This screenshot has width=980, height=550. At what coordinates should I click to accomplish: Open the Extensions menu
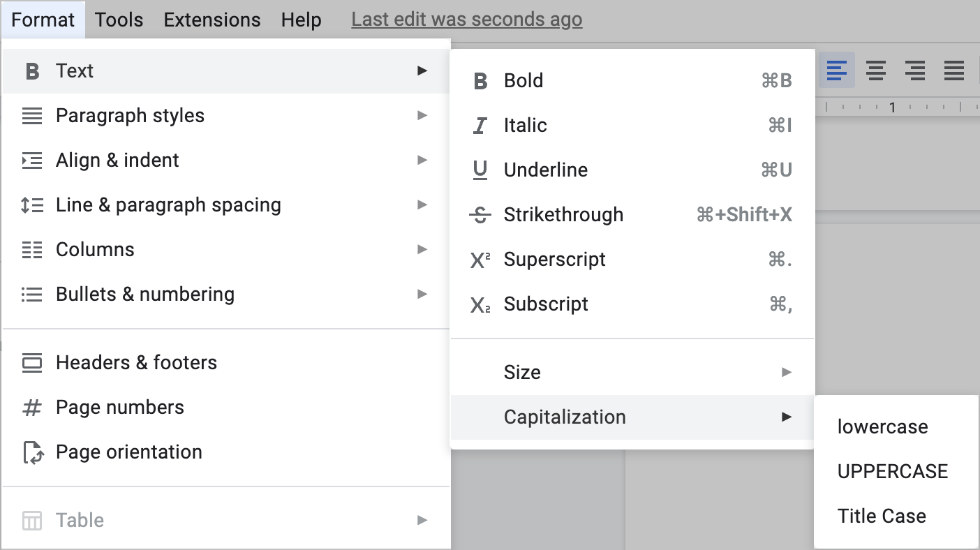click(212, 20)
